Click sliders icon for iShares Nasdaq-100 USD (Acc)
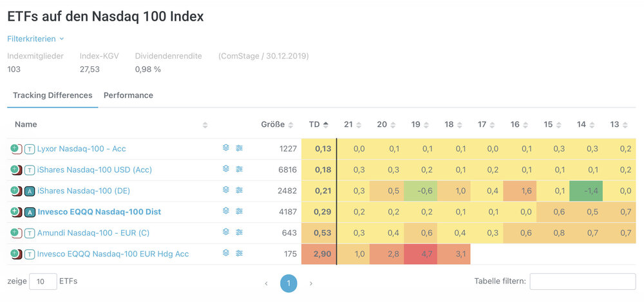 239,169
